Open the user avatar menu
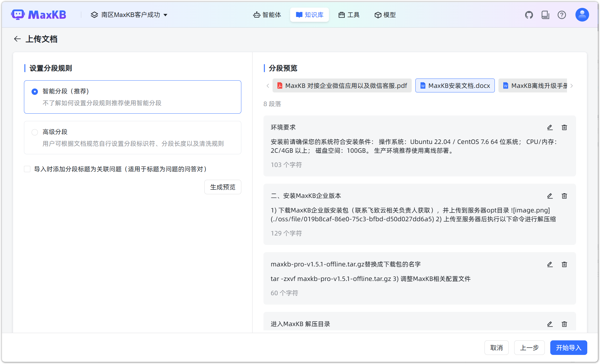This screenshot has width=600, height=364. (x=582, y=15)
